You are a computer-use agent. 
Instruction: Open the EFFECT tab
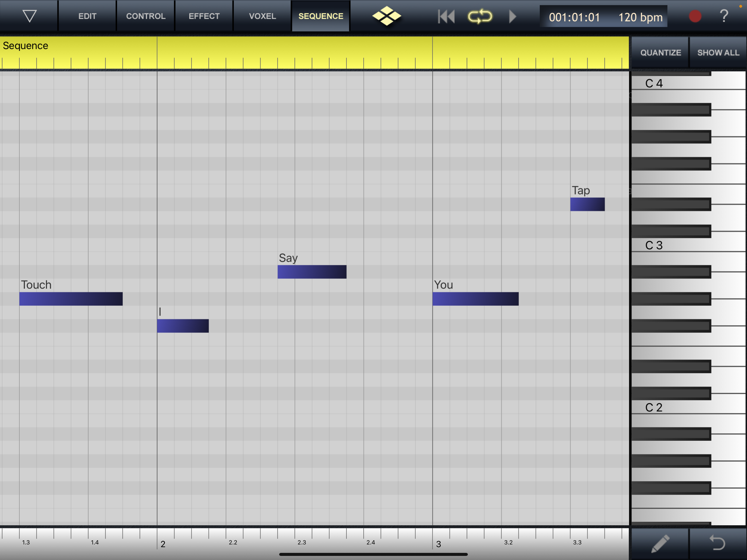coord(204,16)
